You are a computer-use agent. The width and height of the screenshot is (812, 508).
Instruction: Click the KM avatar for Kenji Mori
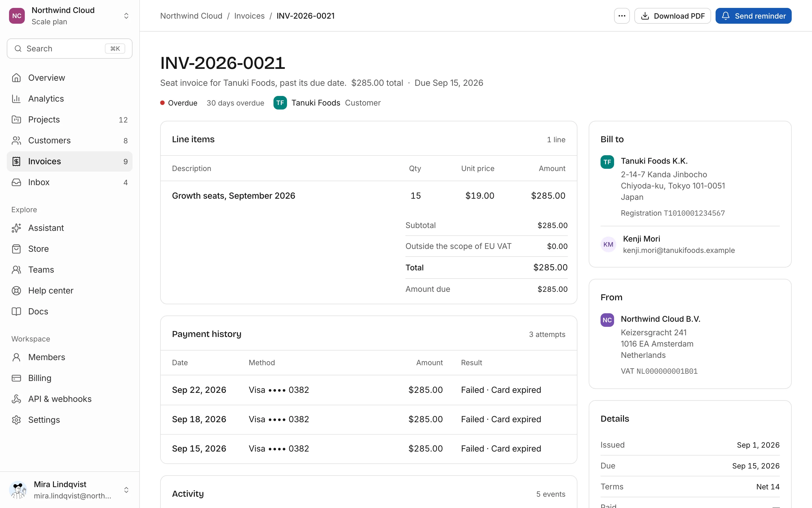[608, 244]
